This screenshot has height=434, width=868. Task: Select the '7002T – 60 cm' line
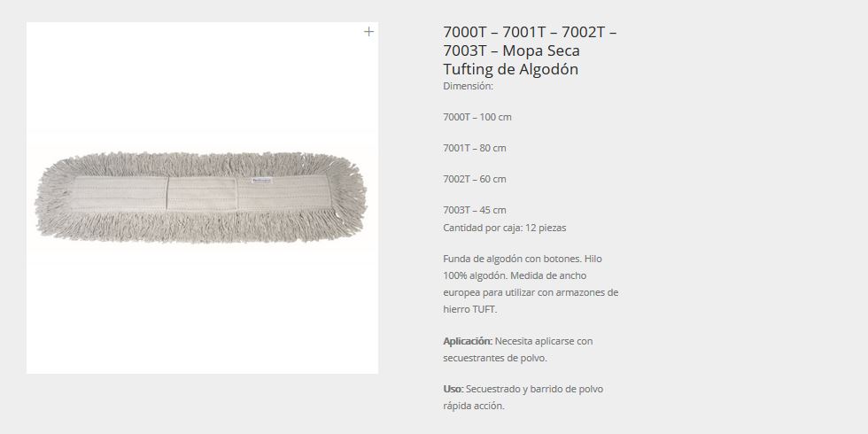click(475, 179)
